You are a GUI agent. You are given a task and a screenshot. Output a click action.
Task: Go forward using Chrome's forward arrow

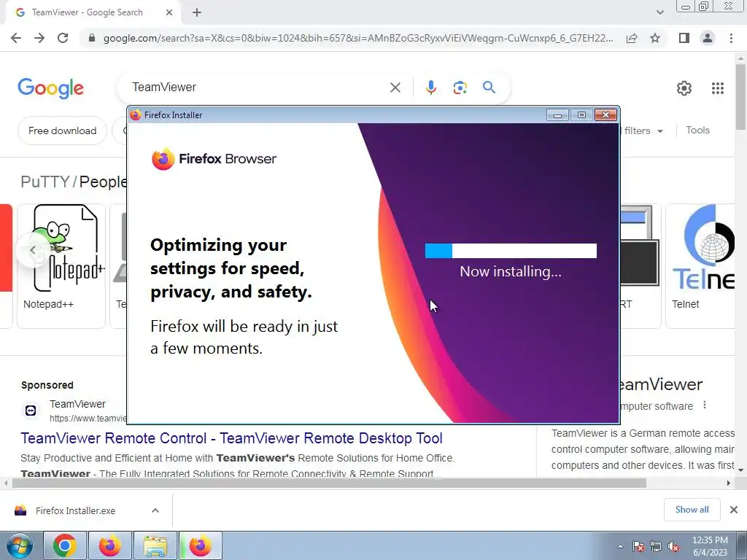coord(39,38)
